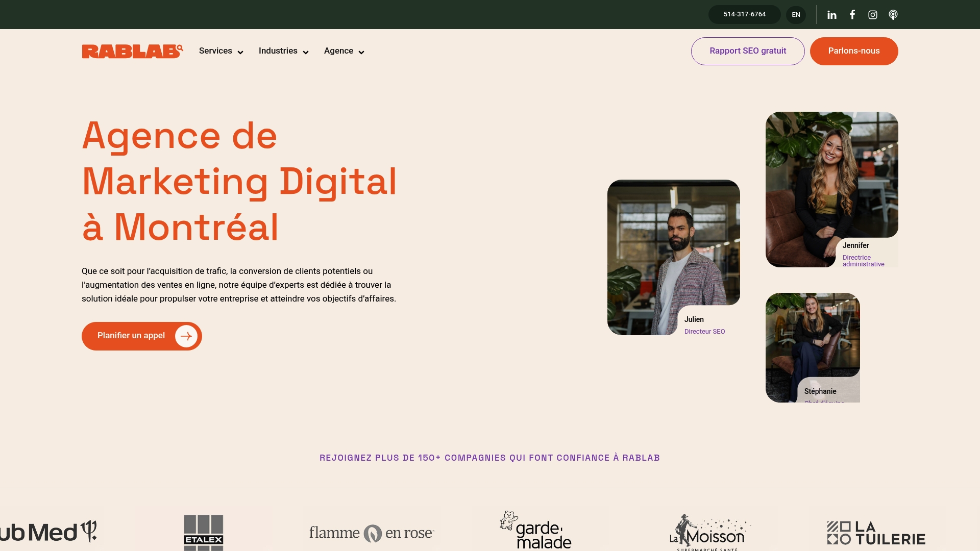The image size is (980, 551).
Task: Click the RABLAB logo
Action: point(132,51)
